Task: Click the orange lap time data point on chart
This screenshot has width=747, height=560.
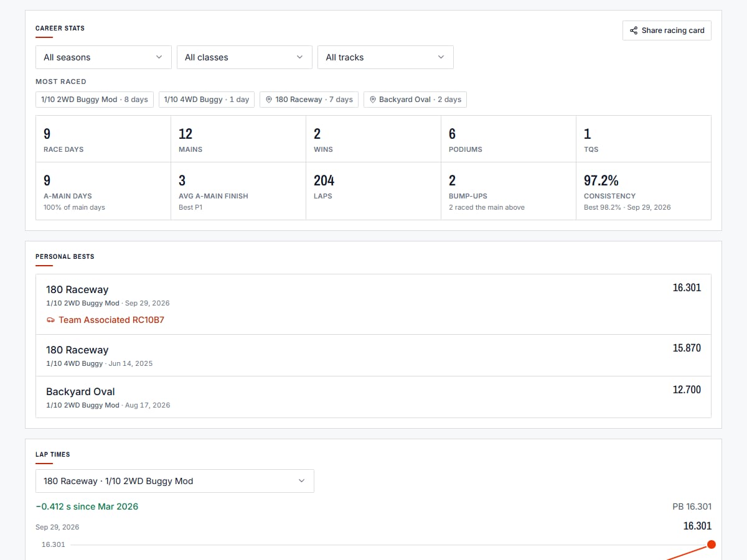Action: click(x=712, y=544)
